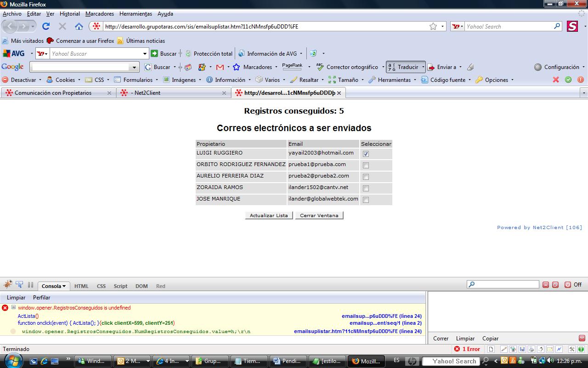Open Firebug in a new window icon
Viewport: 588px width, 368px height.
pyautogui.click(x=555, y=285)
